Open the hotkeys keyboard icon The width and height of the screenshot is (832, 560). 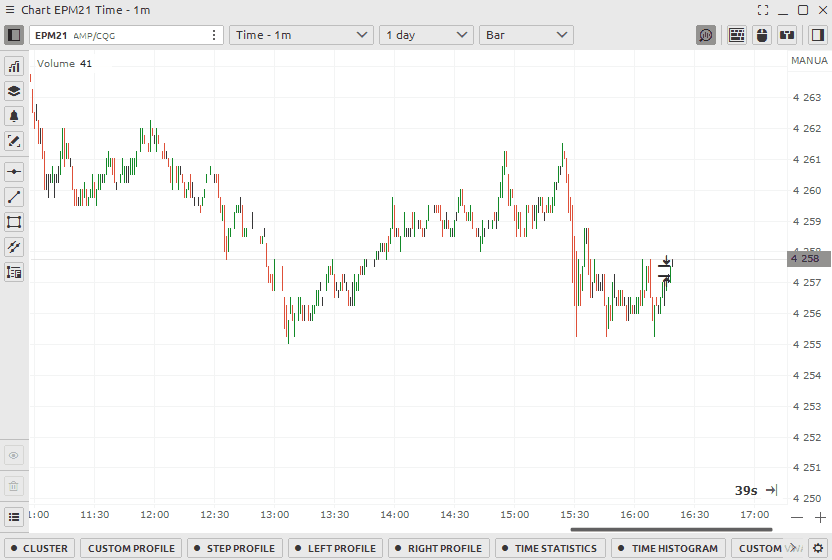coord(736,35)
